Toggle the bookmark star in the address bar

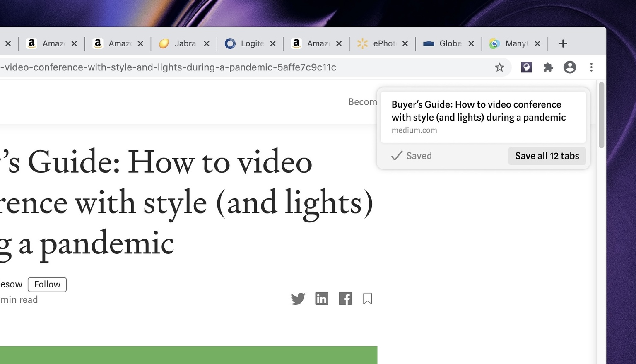(500, 67)
